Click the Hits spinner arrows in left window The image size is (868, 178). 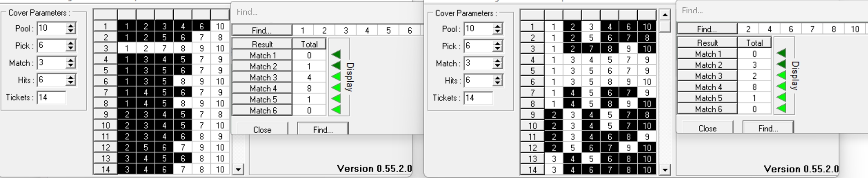pos(70,80)
